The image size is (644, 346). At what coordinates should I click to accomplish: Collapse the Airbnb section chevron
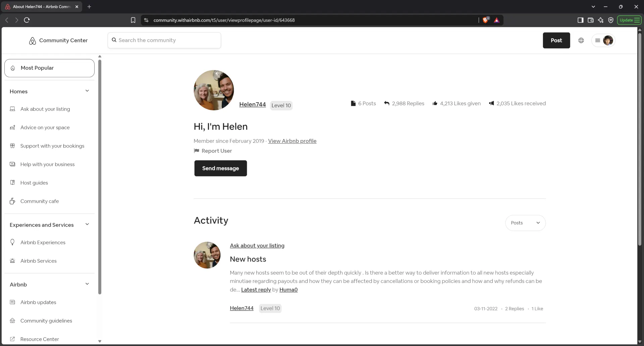coord(87,284)
